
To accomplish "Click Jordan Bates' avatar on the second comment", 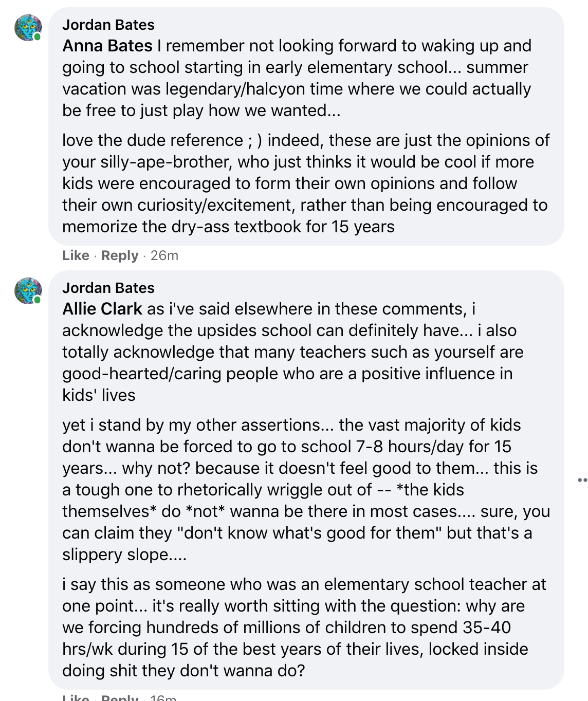I will [28, 291].
